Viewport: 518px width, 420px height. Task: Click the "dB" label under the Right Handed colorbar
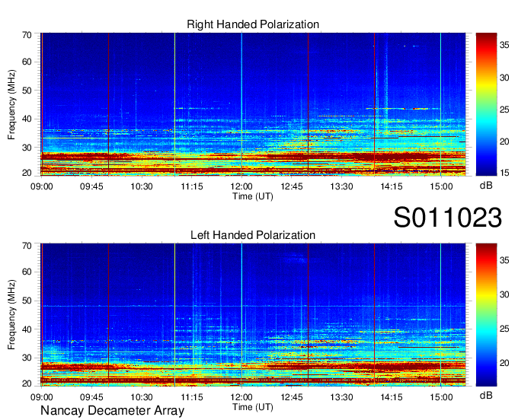coord(486,186)
